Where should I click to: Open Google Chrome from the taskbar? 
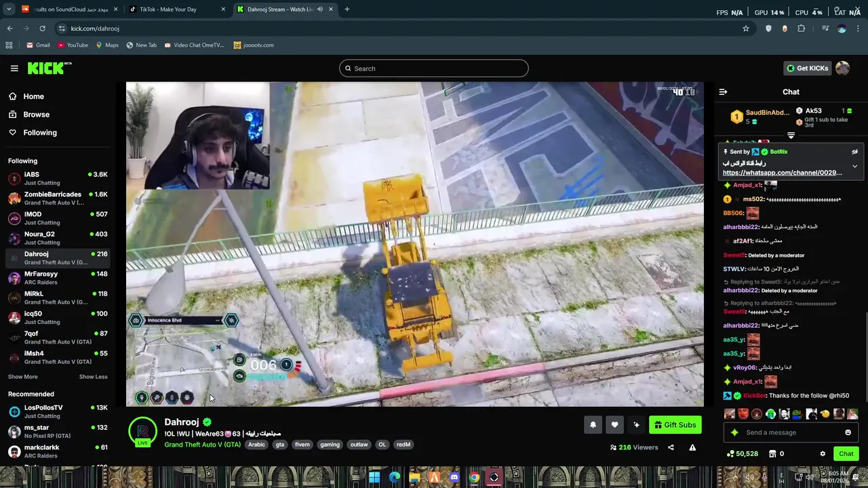[474, 477]
